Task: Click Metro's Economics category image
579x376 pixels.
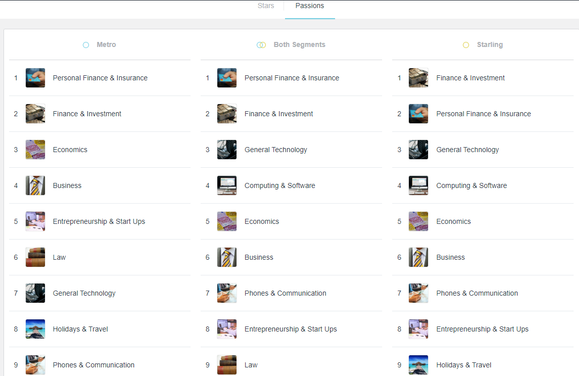Action: coord(35,149)
